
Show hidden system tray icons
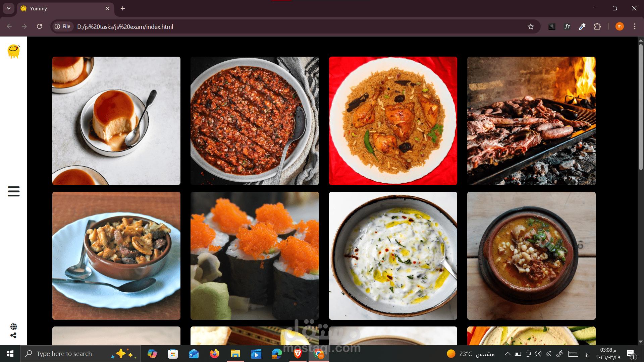(507, 354)
